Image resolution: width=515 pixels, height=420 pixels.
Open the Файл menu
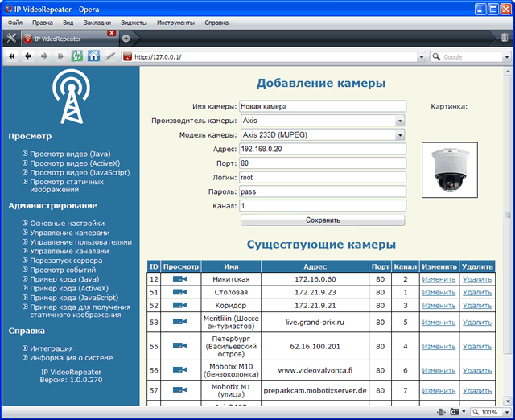point(15,23)
